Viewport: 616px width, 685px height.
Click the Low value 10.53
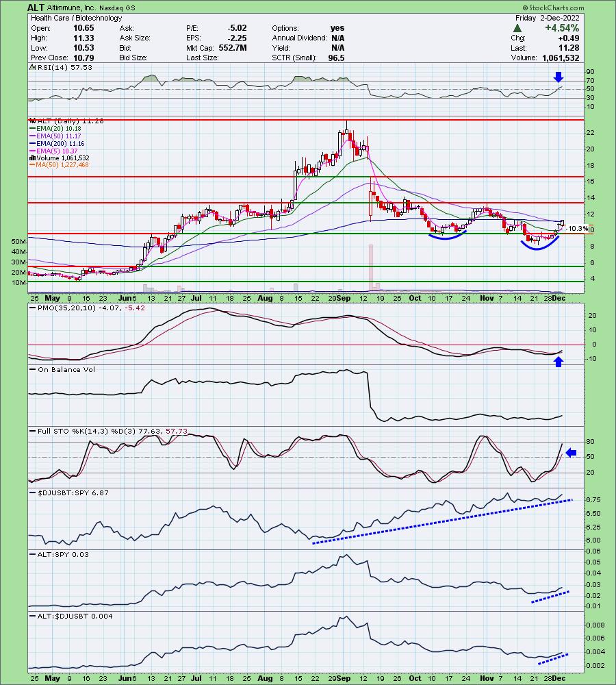click(x=84, y=48)
